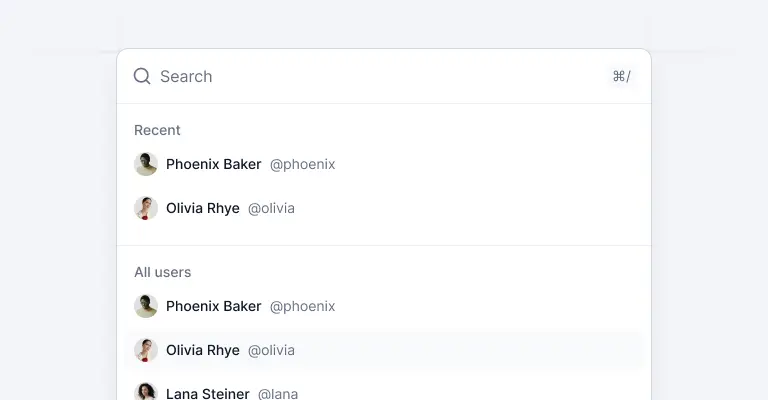Image resolution: width=768 pixels, height=400 pixels.
Task: Click the magnifying glass search icon
Action: (142, 76)
